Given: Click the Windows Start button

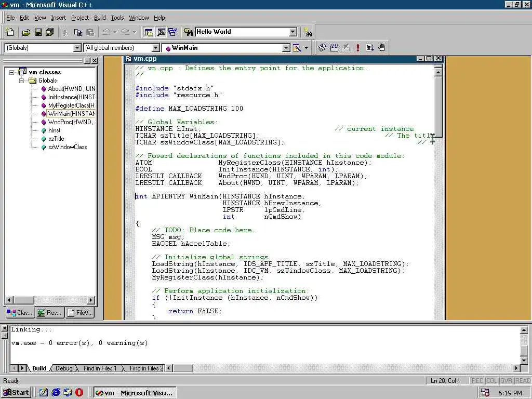Looking at the screenshot, I should (x=16, y=393).
